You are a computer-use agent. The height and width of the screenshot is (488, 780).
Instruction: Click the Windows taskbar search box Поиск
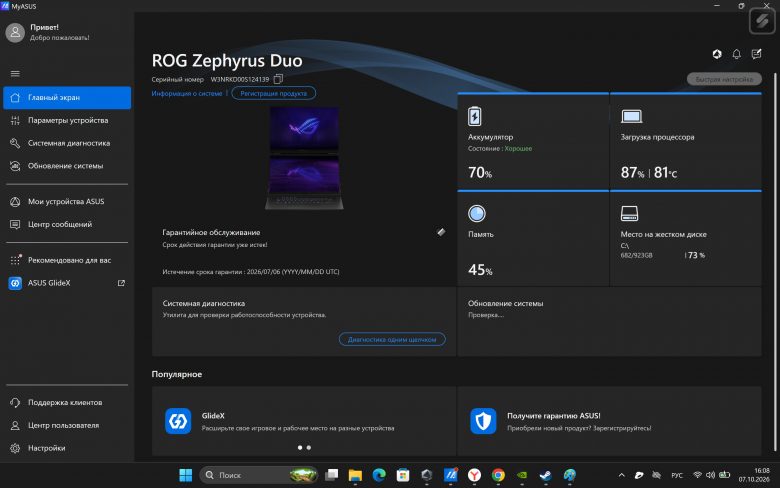pos(259,476)
